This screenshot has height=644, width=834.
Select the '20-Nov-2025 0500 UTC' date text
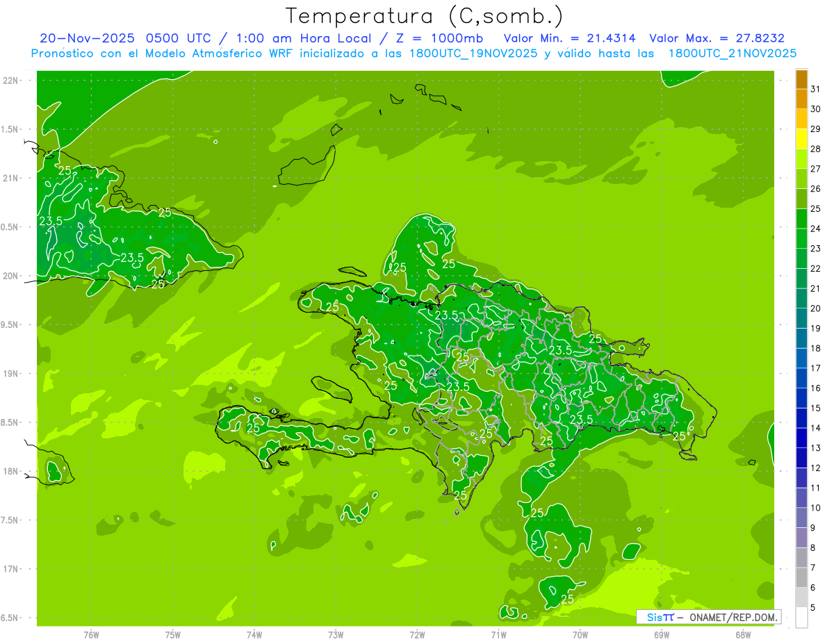126,38
